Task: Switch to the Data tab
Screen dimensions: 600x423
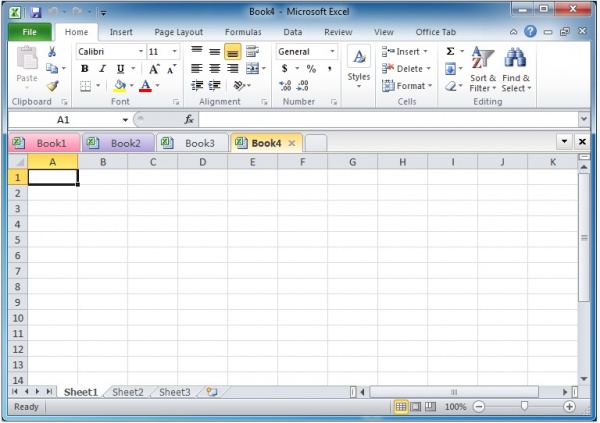Action: click(293, 32)
